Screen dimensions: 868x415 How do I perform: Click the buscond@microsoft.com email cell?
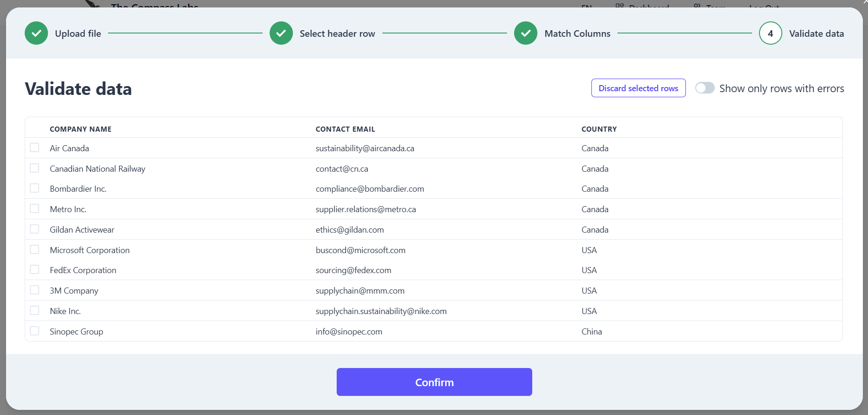pos(360,250)
